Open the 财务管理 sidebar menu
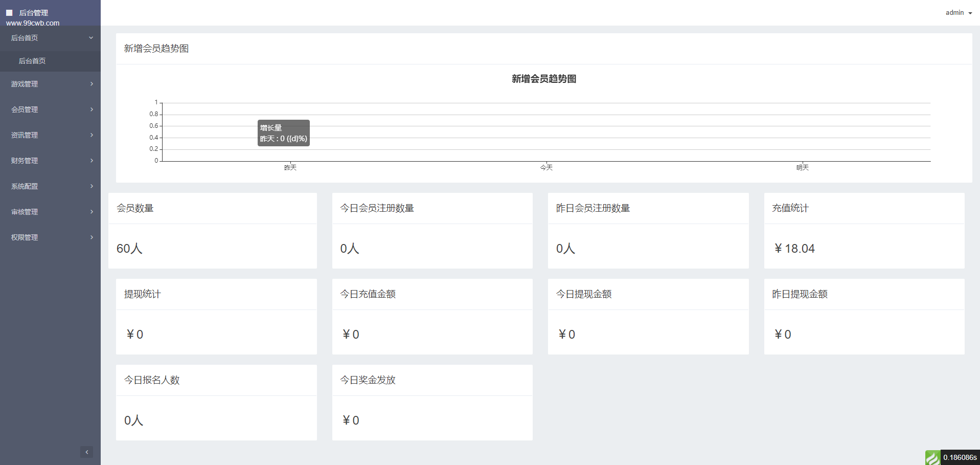The height and width of the screenshot is (465, 980). pos(50,161)
